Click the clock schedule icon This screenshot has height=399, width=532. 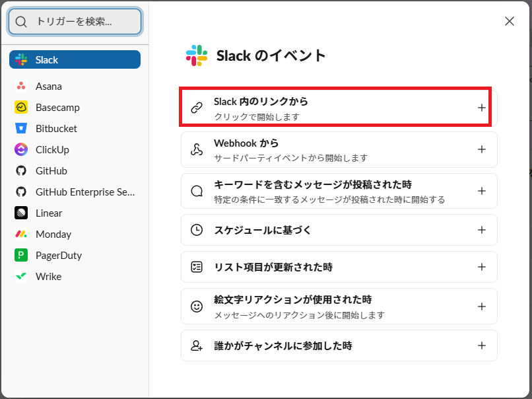pyautogui.click(x=197, y=230)
